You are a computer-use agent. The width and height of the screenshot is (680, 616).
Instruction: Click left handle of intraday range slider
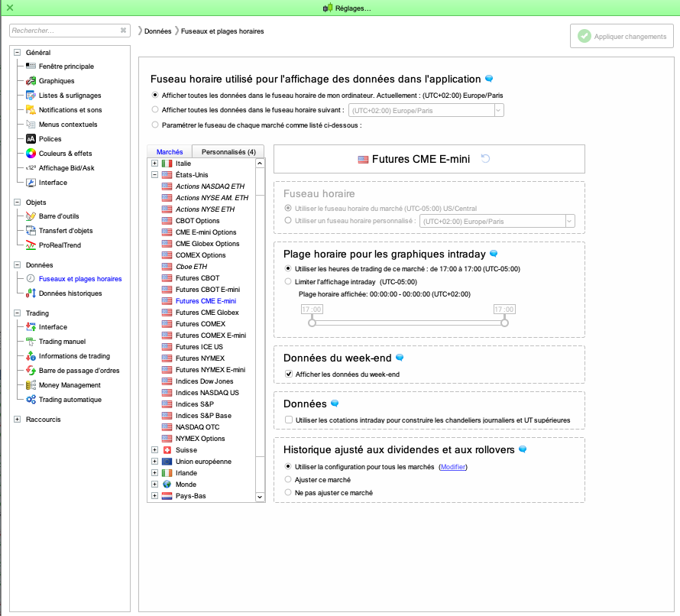point(312,323)
